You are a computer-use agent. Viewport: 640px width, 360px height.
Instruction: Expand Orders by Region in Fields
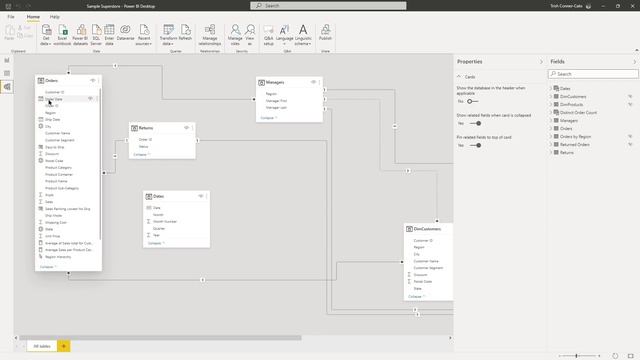tap(551, 137)
